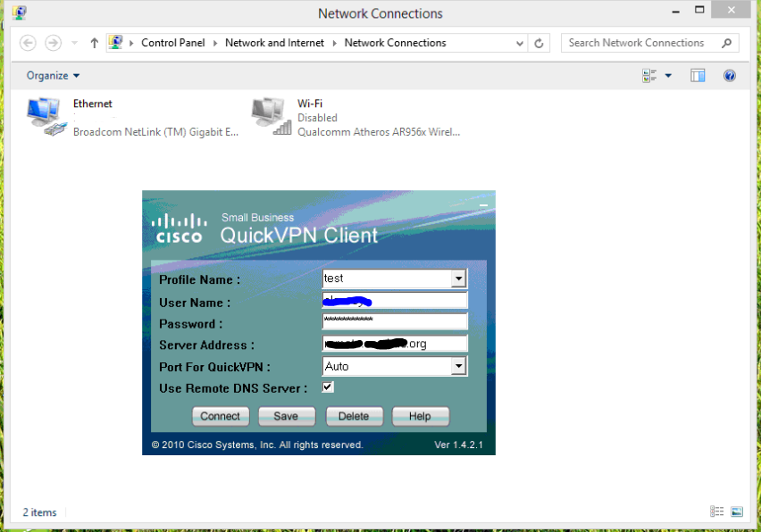Click the search magnifier icon
The height and width of the screenshot is (532, 761).
click(x=726, y=43)
